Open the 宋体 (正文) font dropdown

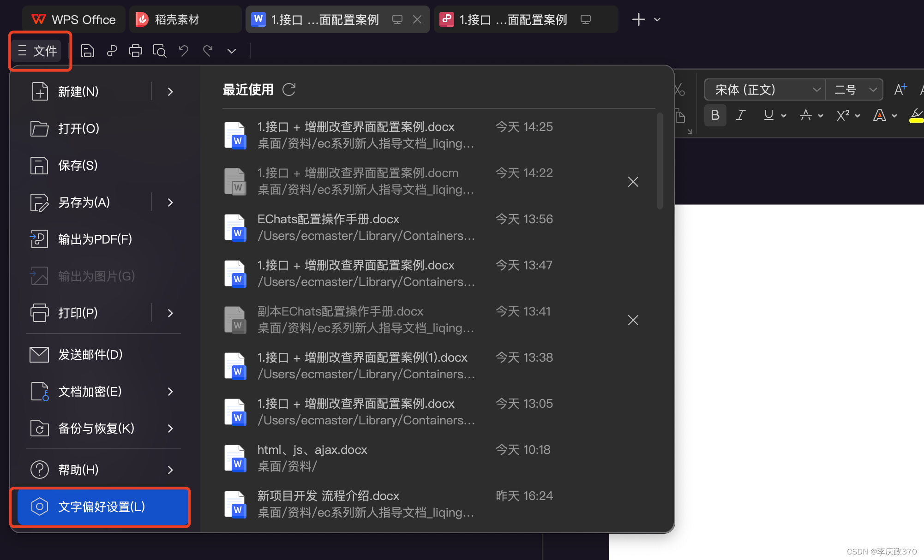click(x=816, y=89)
